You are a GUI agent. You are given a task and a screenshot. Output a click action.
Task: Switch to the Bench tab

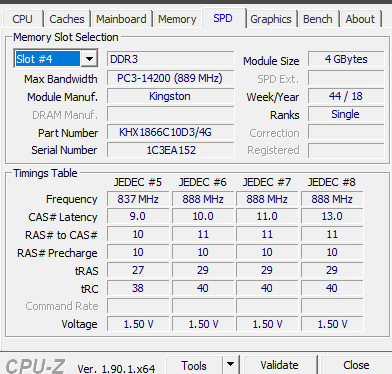pyautogui.click(x=318, y=19)
